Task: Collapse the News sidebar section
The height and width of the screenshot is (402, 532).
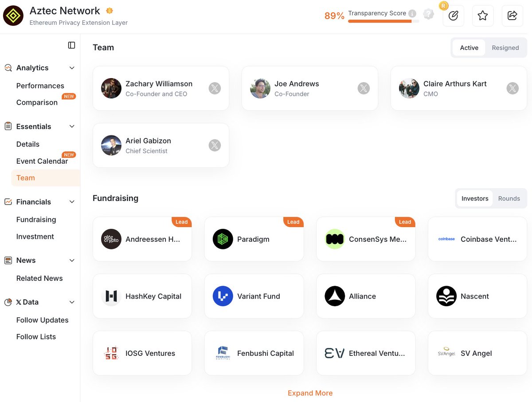Action: click(x=72, y=260)
